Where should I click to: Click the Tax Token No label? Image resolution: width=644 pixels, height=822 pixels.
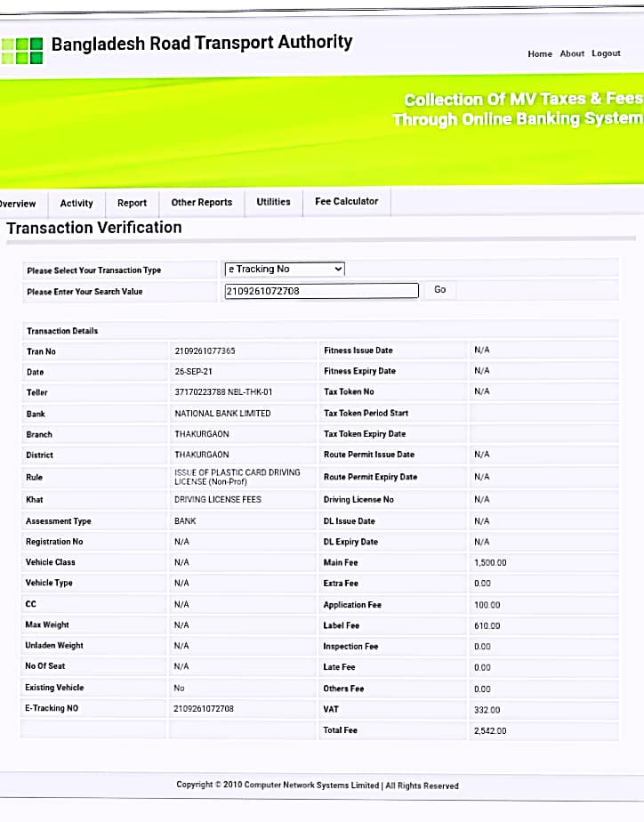click(x=349, y=391)
